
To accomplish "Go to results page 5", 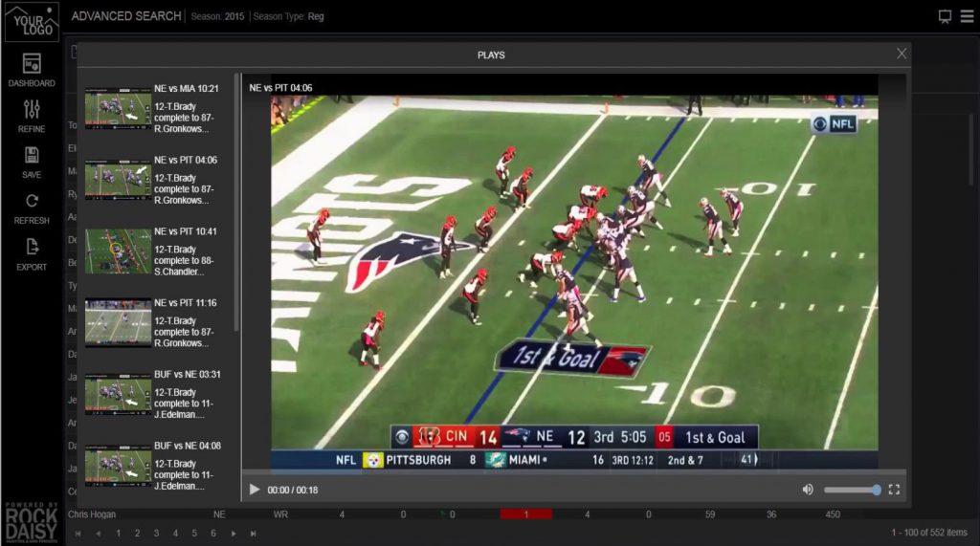I will [194, 533].
